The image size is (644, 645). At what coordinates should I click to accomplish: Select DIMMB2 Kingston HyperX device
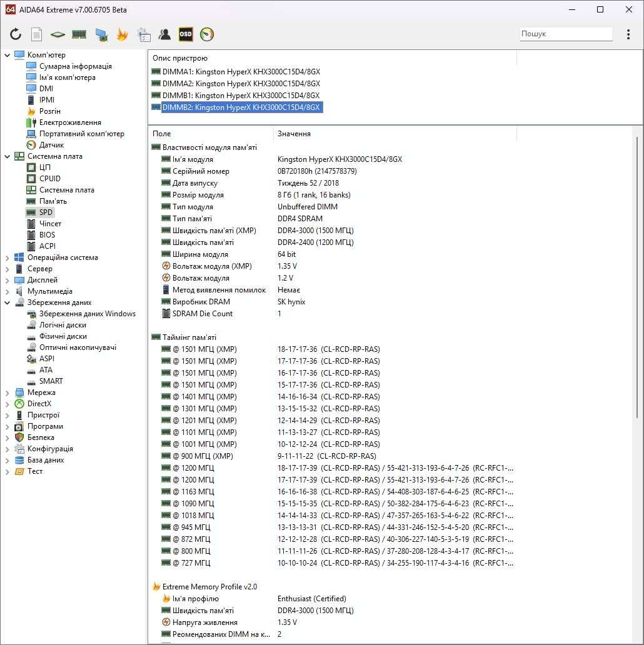[x=241, y=107]
